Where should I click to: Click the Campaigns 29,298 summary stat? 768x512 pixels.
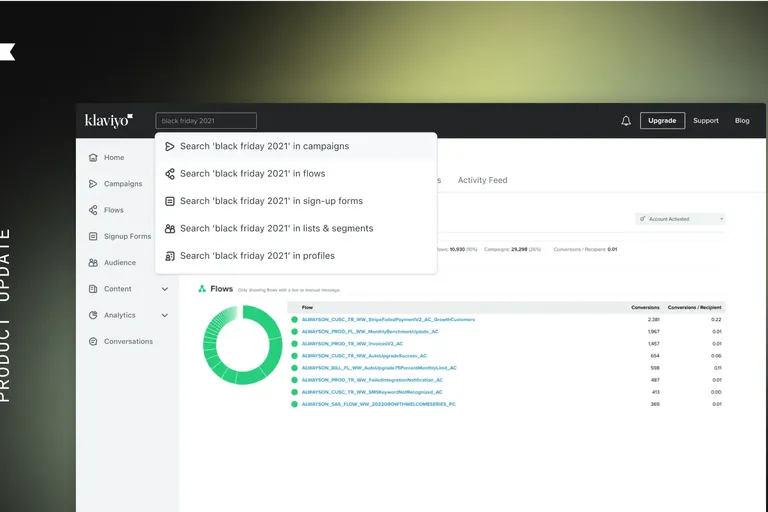[x=512, y=249]
